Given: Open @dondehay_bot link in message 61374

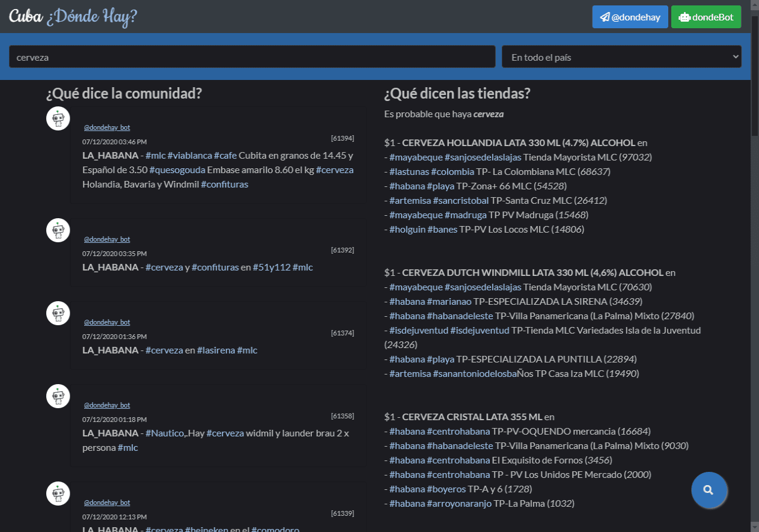Looking at the screenshot, I should point(106,322).
